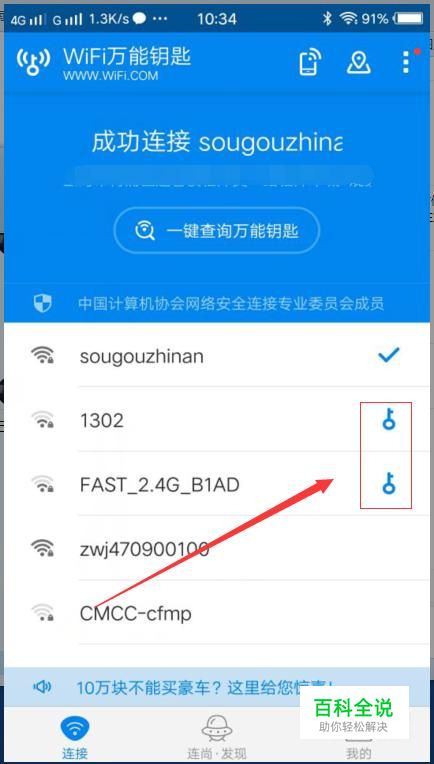Click the checkmark next to sougouzhinan

[x=389, y=355]
